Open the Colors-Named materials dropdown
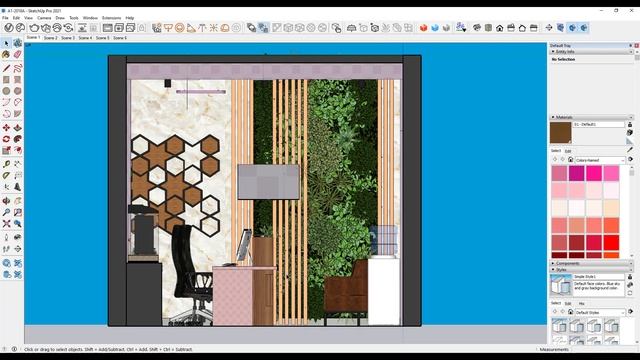This screenshot has height=360, width=640. pyautogui.click(x=600, y=160)
